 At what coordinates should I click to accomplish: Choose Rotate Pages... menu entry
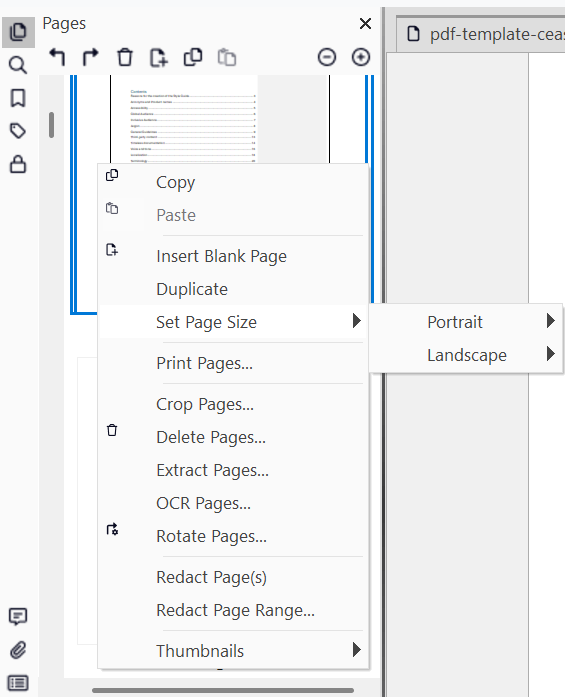(x=233, y=536)
